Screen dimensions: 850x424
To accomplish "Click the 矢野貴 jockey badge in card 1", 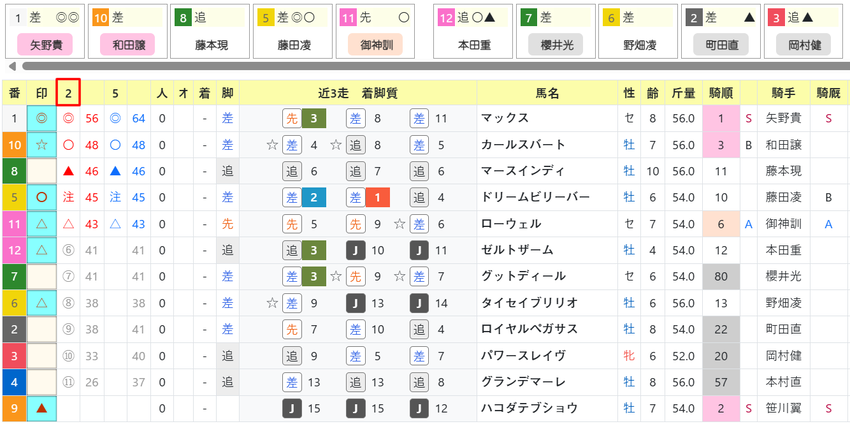I will (46, 45).
